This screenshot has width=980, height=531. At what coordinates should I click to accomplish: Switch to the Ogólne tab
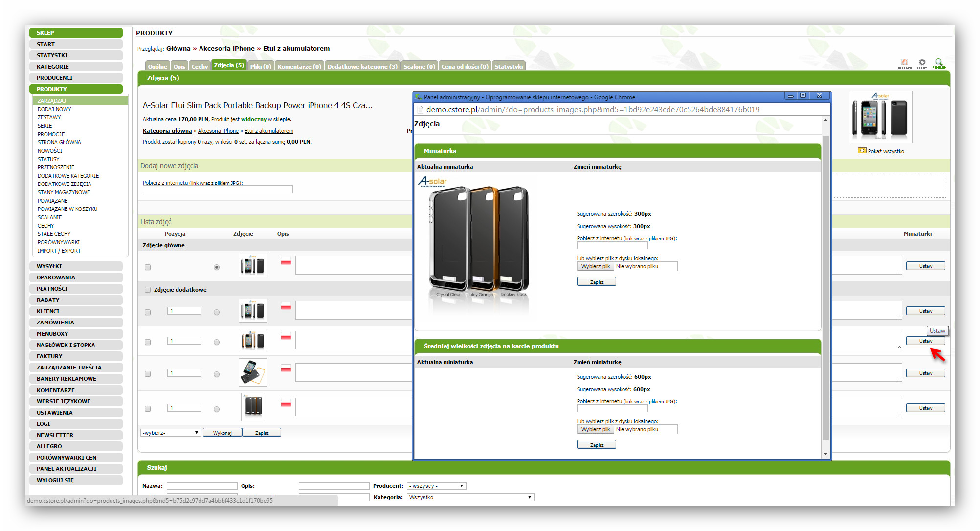click(157, 66)
